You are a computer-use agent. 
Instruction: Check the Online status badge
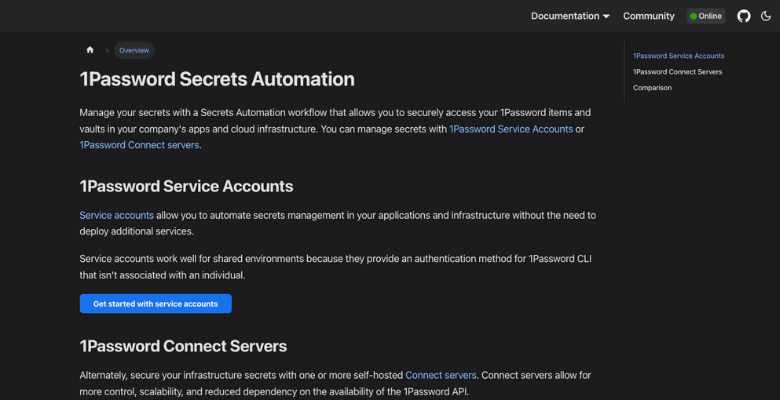[706, 16]
